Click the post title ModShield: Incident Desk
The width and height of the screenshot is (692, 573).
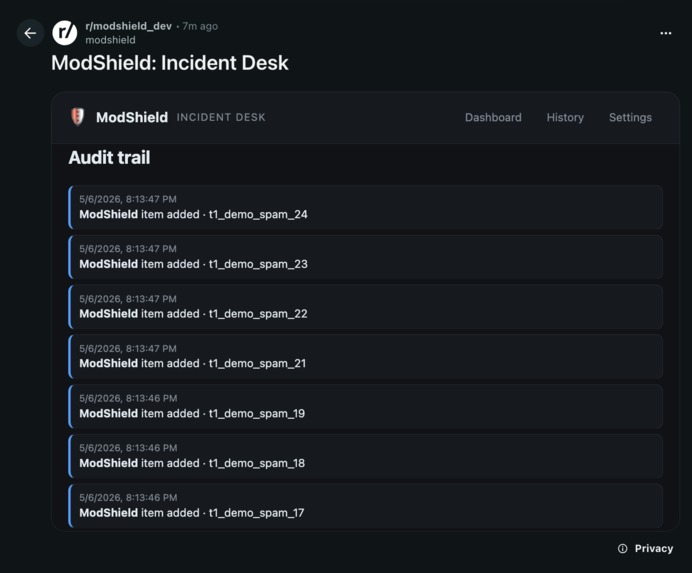coord(170,63)
